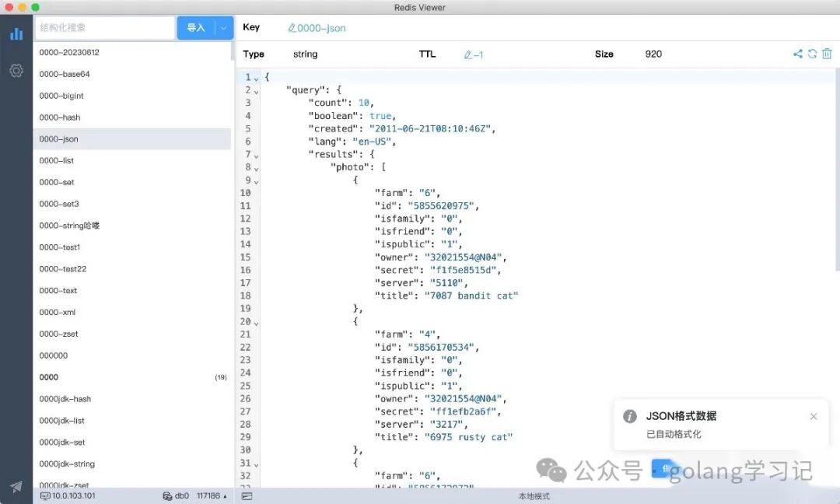The image size is (840, 504).
Task: Open the statistics bar chart sidebar icon
Action: [x=16, y=33]
